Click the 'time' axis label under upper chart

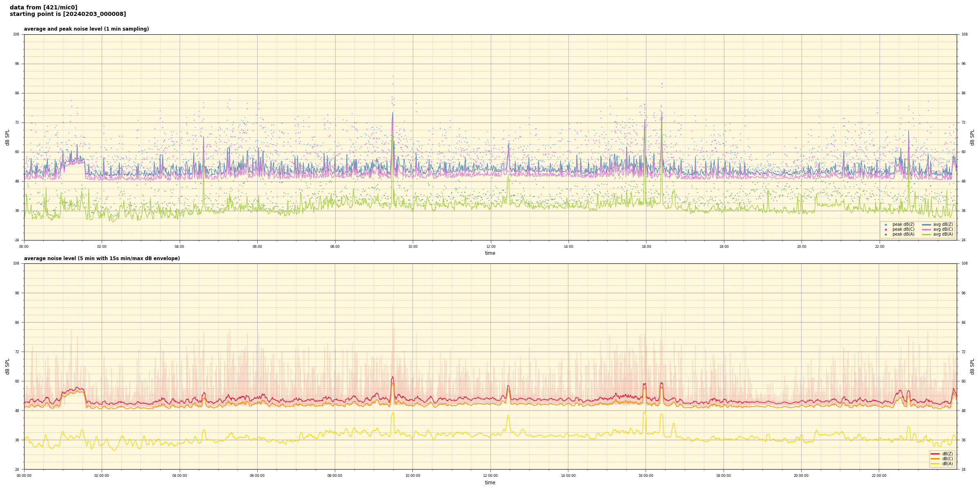(490, 253)
